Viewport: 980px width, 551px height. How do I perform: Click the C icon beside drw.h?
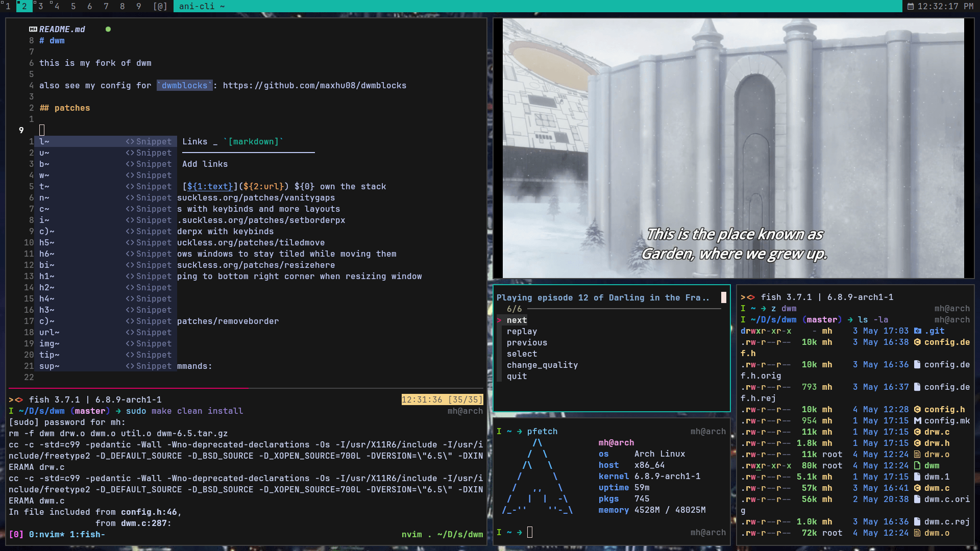click(x=918, y=443)
